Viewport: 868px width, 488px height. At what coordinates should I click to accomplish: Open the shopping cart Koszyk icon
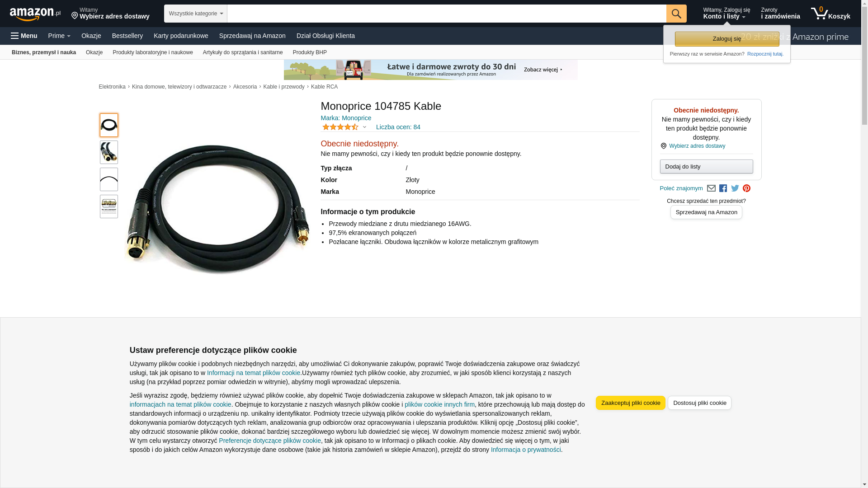tap(830, 14)
